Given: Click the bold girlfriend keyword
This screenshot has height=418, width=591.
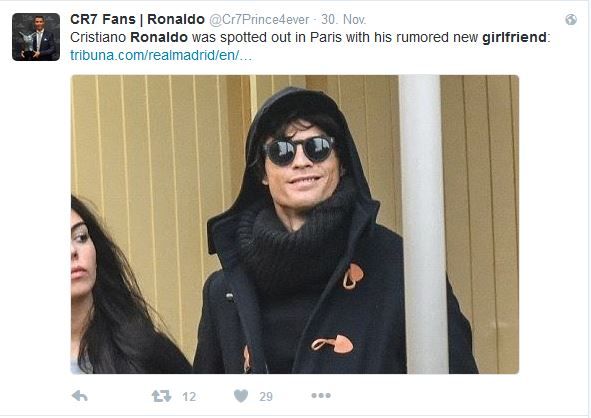Looking at the screenshot, I should pos(514,37).
